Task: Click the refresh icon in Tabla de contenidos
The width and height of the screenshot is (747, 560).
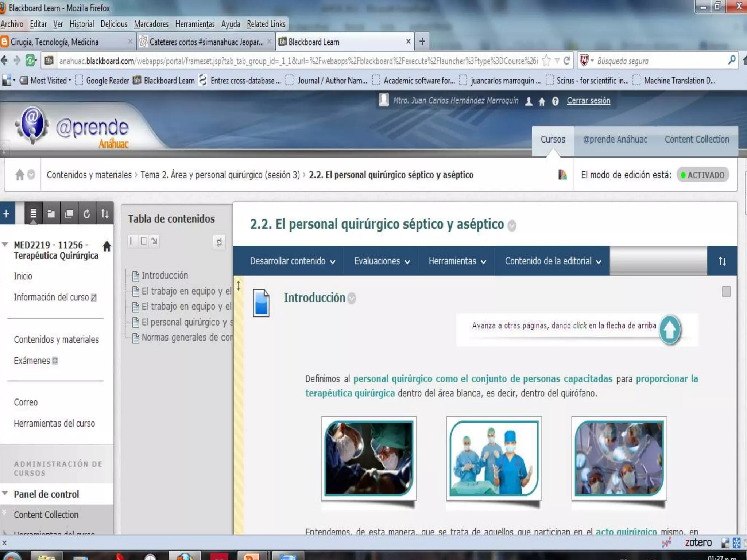Action: (x=219, y=242)
